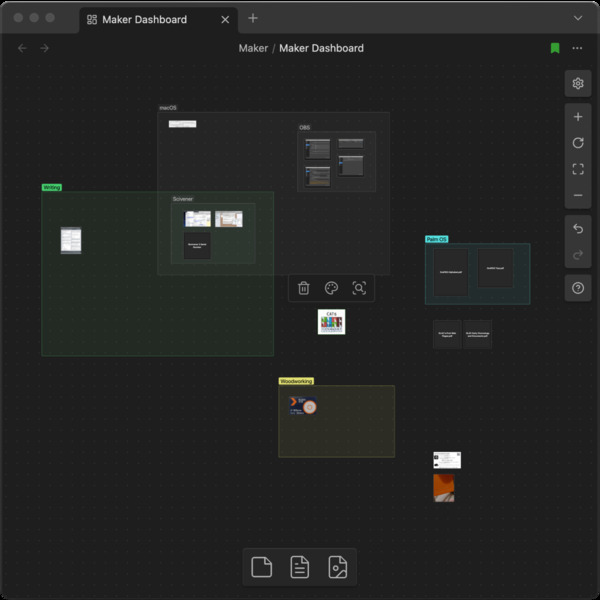Undo the last canvas change
The image size is (600, 600).
tap(577, 229)
